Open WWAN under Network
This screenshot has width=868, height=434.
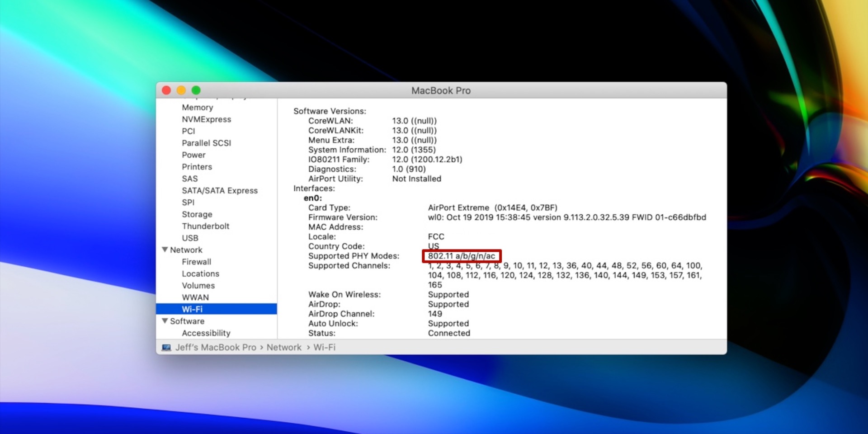[195, 297]
